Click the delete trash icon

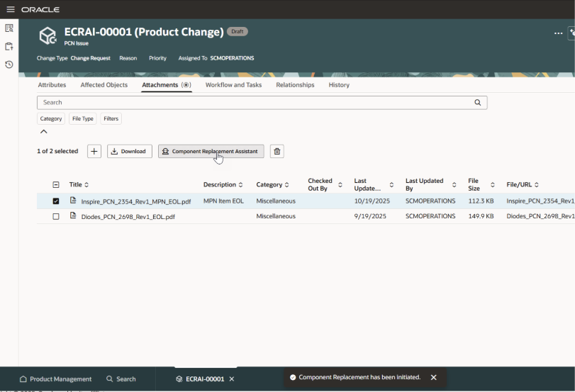click(x=277, y=151)
